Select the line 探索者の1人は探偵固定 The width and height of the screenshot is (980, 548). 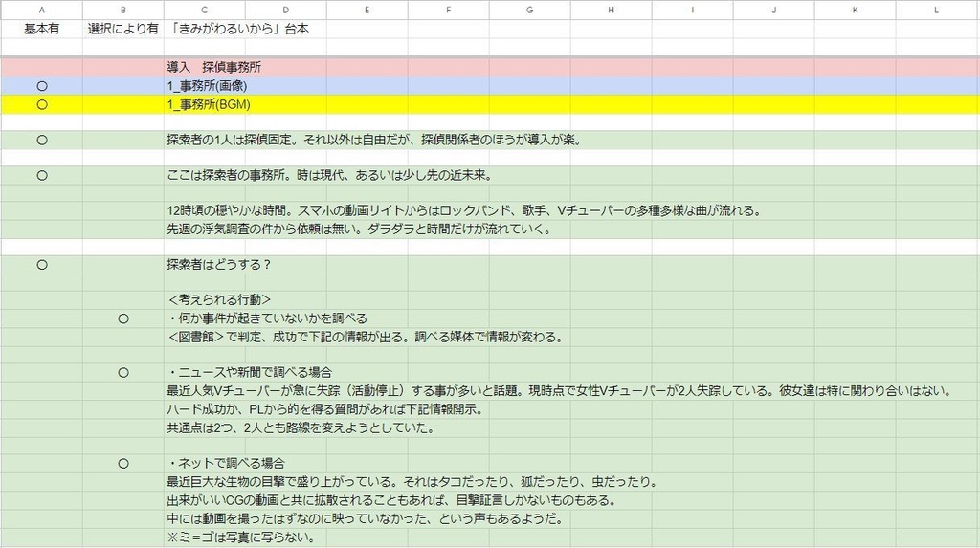tap(374, 140)
